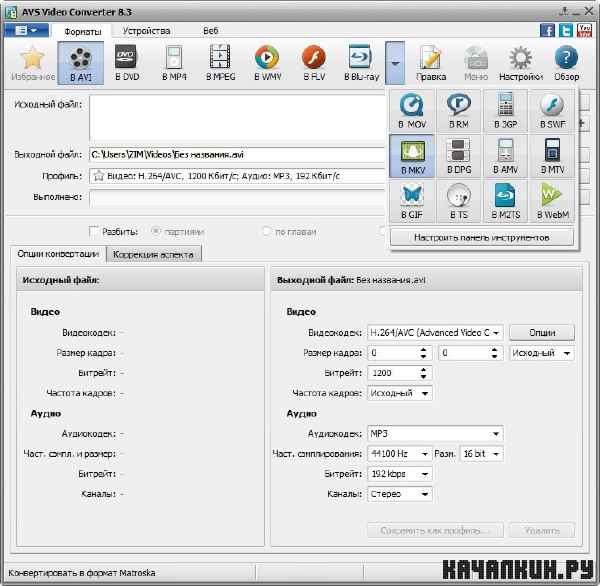Expand the audio 192 kbps bitrate dropdown

pos(425,474)
